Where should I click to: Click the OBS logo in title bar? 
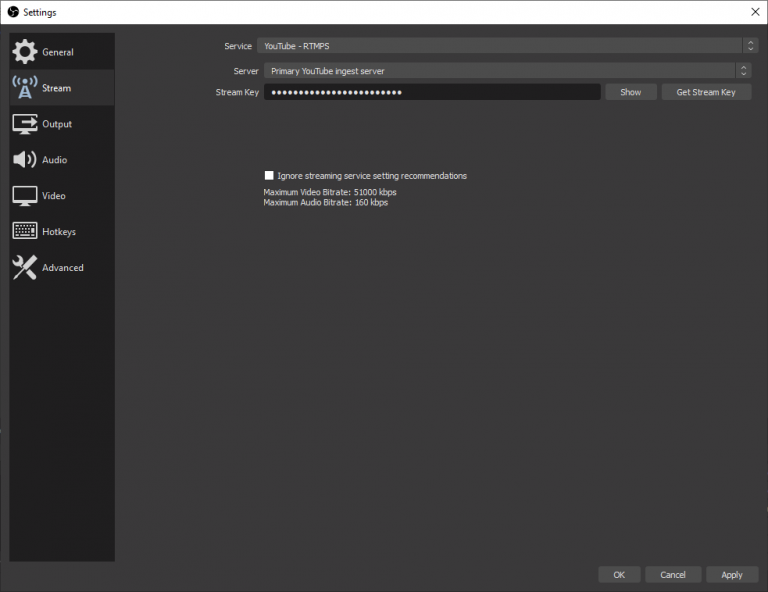click(12, 12)
